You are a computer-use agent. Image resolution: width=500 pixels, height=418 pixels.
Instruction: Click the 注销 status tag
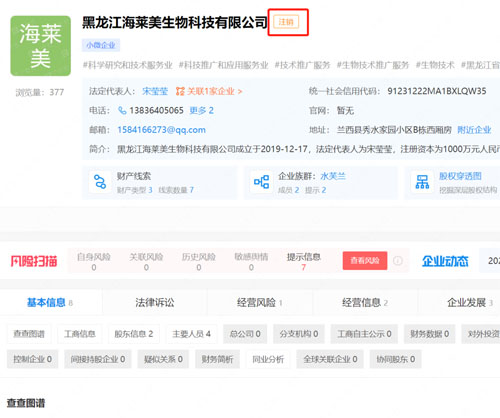point(286,22)
